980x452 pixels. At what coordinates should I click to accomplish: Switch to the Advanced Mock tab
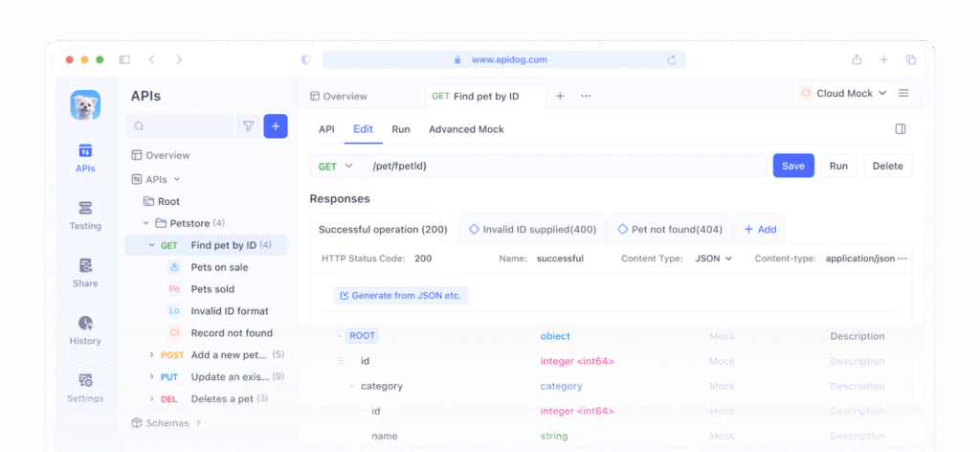(x=466, y=129)
